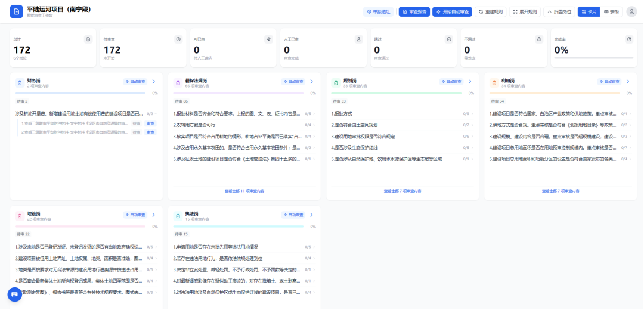
Task: Click the 利用岗 orange clipboard icon
Action: [494, 83]
